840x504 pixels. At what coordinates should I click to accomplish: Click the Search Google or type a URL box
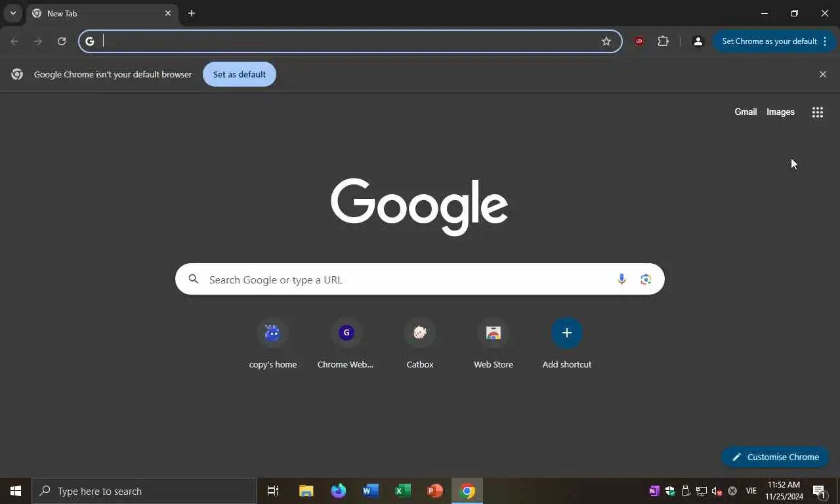point(420,280)
